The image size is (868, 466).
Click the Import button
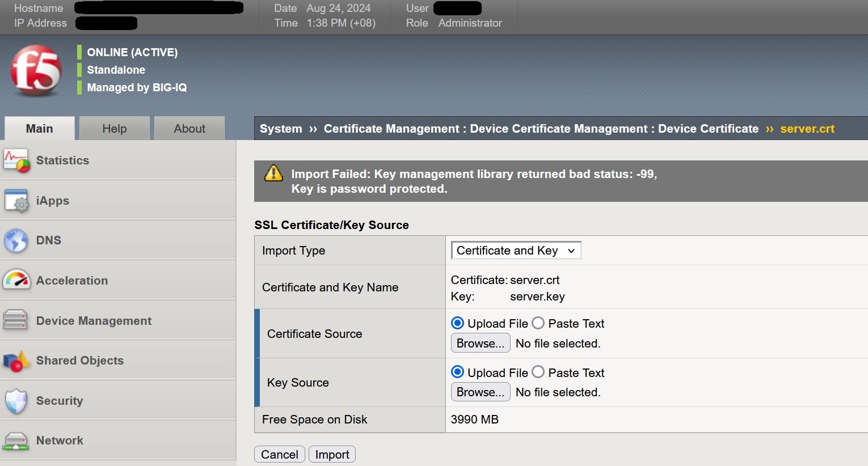[332, 454]
